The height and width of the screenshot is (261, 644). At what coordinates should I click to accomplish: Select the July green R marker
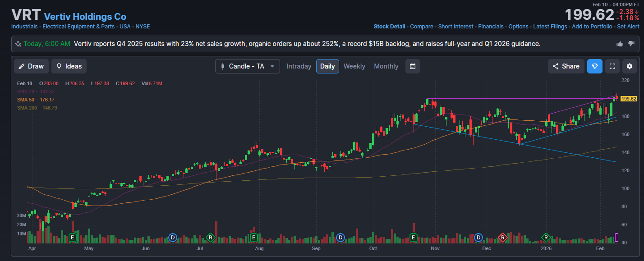coord(210,237)
